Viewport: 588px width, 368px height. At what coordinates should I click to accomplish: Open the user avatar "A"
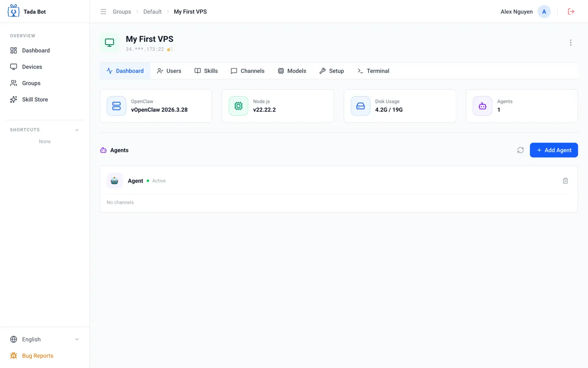tap(544, 11)
